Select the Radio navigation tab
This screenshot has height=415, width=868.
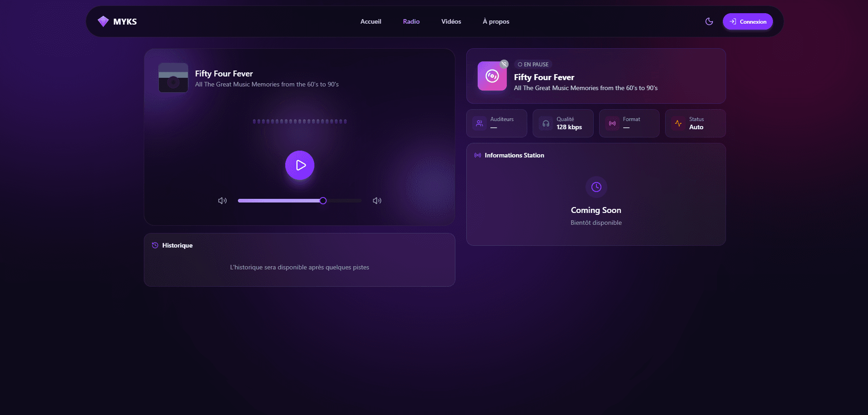coord(411,21)
